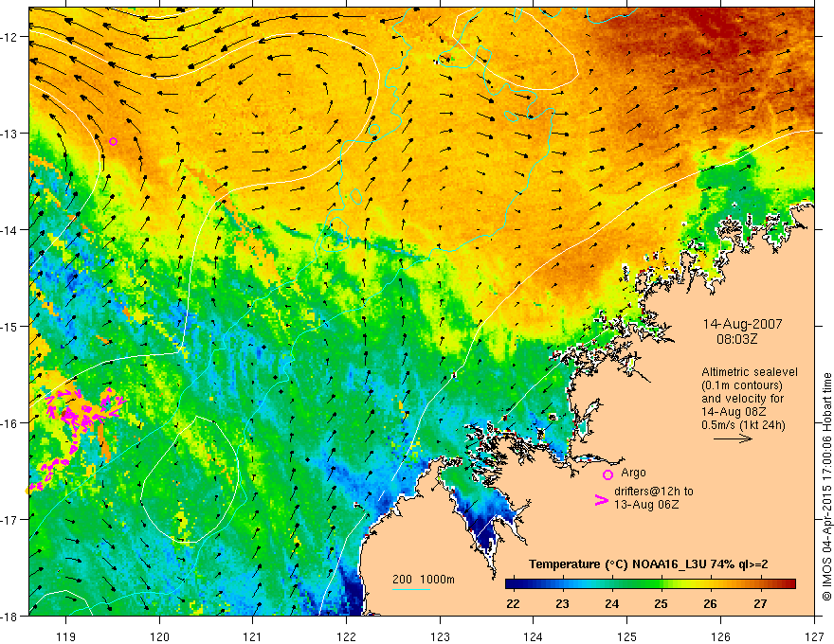Click the date label 14-Aug-2007
The height and width of the screenshot is (644, 834).
742,324
